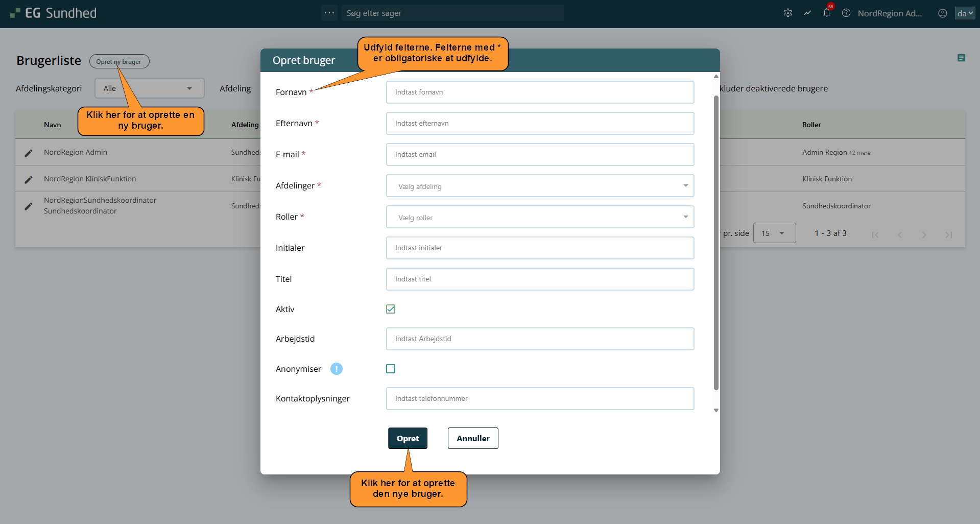The width and height of the screenshot is (980, 524).
Task: Click the Anonymiser info icon
Action: tap(336, 369)
